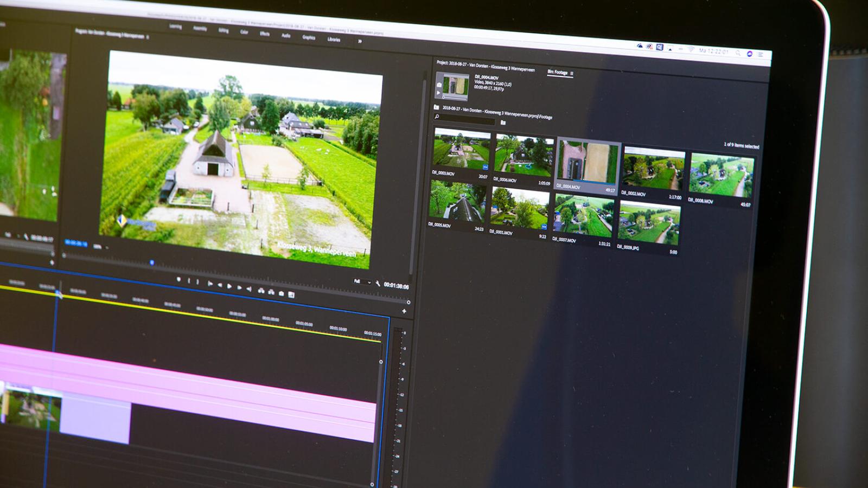Viewport: 868px width, 488px height.
Task: Click the Lift button
Action: tap(261, 291)
